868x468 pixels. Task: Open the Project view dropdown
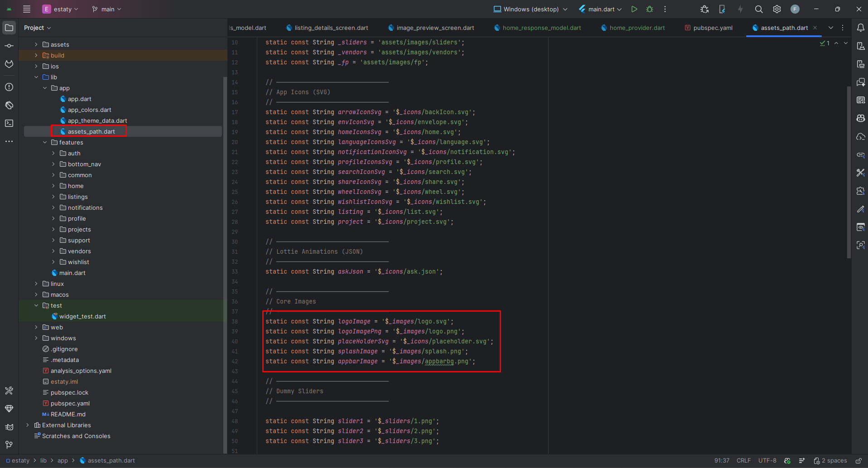[x=37, y=28]
